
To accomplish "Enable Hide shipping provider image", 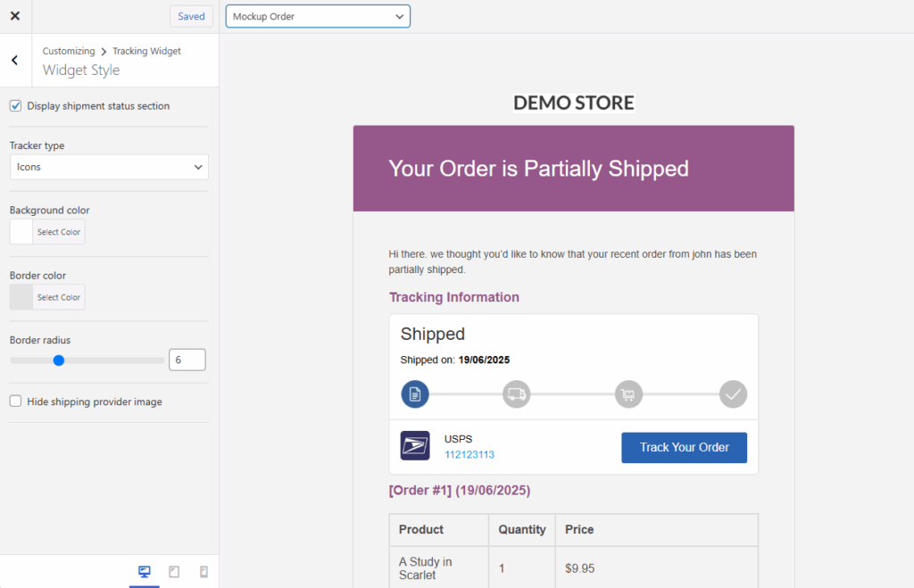I will coord(15,402).
